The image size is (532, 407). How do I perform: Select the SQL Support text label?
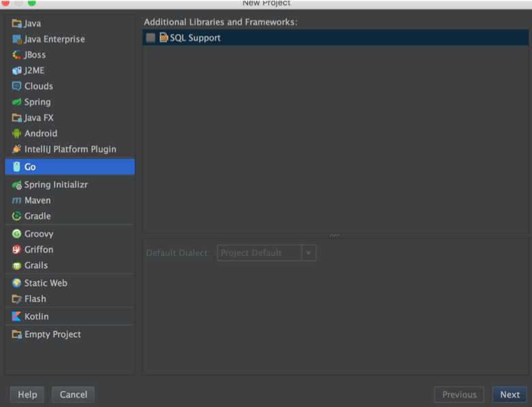click(195, 38)
